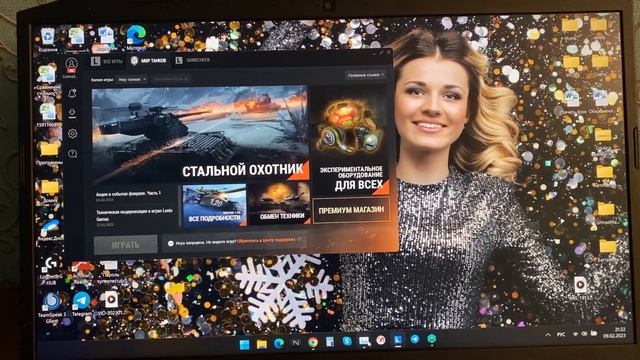Open the ОБМЕН ТЕХНИКИ thumbnail

(280, 204)
